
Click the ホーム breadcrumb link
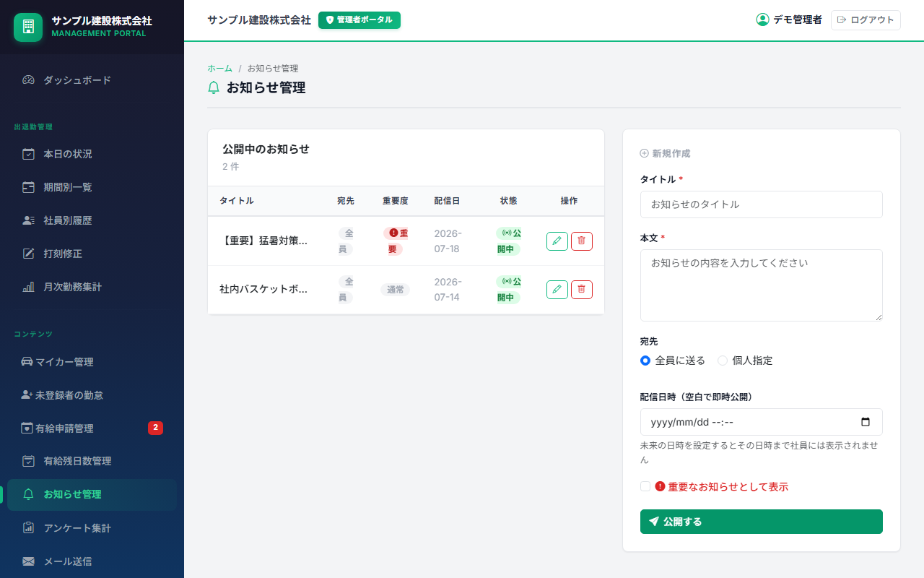point(219,69)
